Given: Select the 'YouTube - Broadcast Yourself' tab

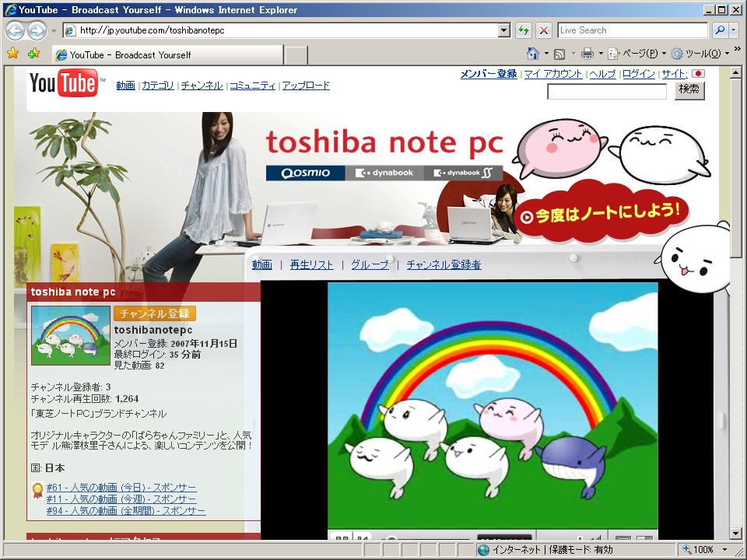Looking at the screenshot, I should pos(167,55).
